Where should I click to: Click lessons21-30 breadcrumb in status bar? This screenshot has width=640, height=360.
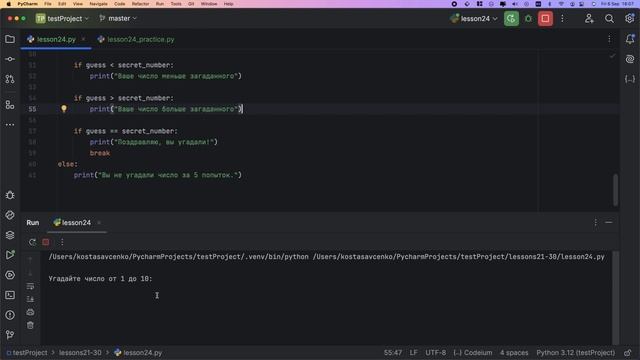[x=80, y=353]
